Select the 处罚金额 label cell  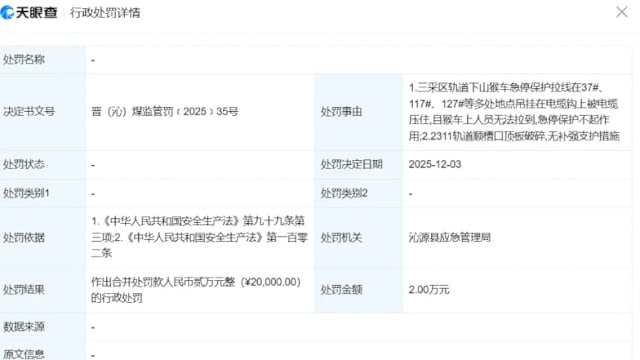359,290
